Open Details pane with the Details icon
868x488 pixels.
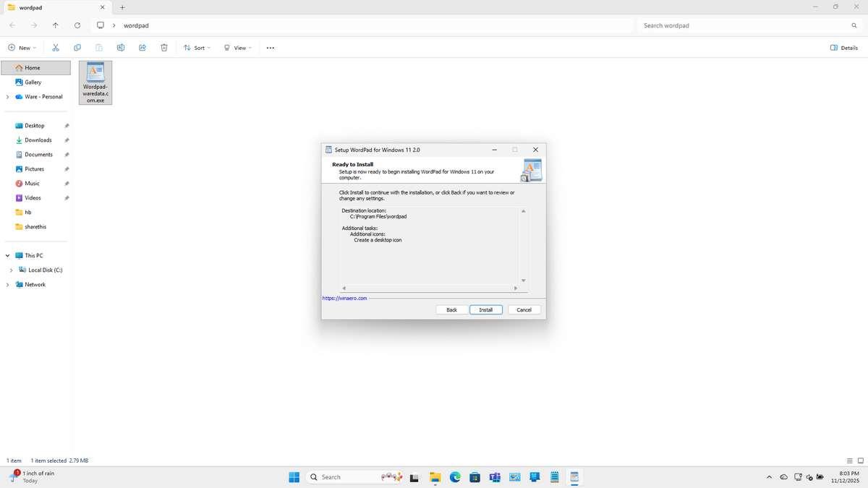coord(843,47)
